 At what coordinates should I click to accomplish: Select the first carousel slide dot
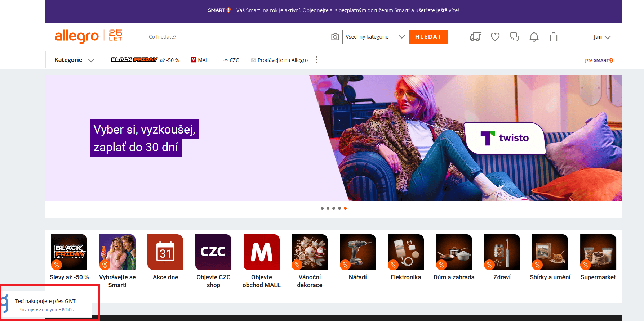[322, 208]
